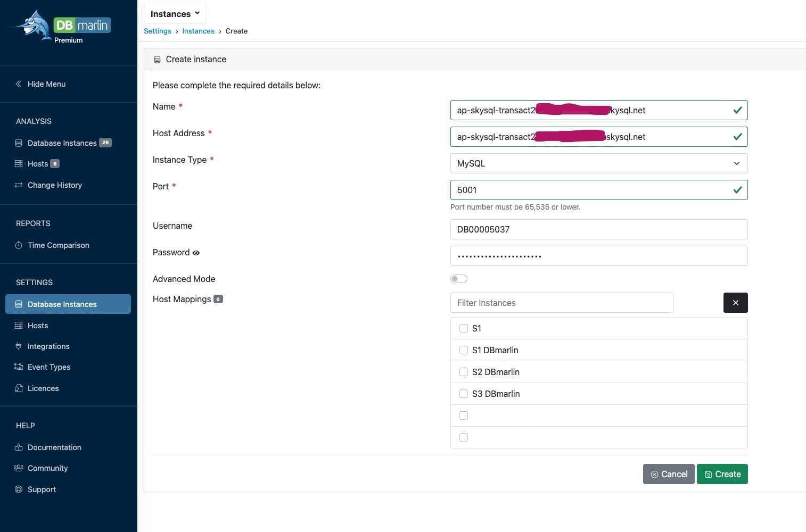806x532 pixels.
Task: Check the S1 host mapping checkbox
Action: (464, 328)
